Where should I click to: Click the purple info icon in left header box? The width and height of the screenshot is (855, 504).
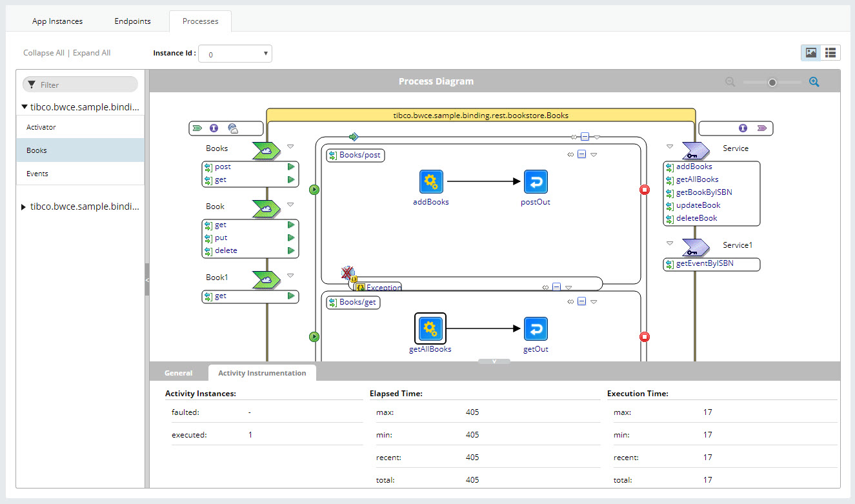click(x=214, y=128)
